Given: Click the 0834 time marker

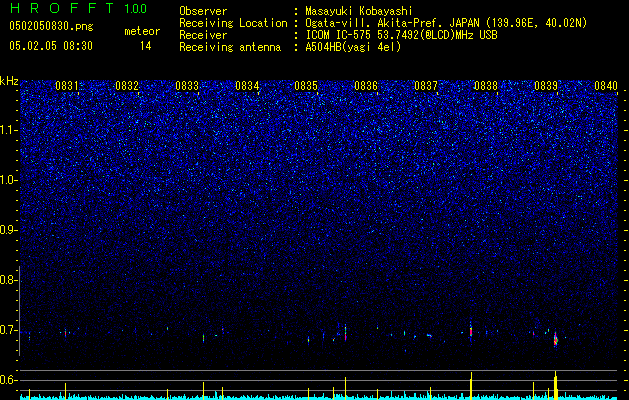Looking at the screenshot, I should [x=247, y=86].
